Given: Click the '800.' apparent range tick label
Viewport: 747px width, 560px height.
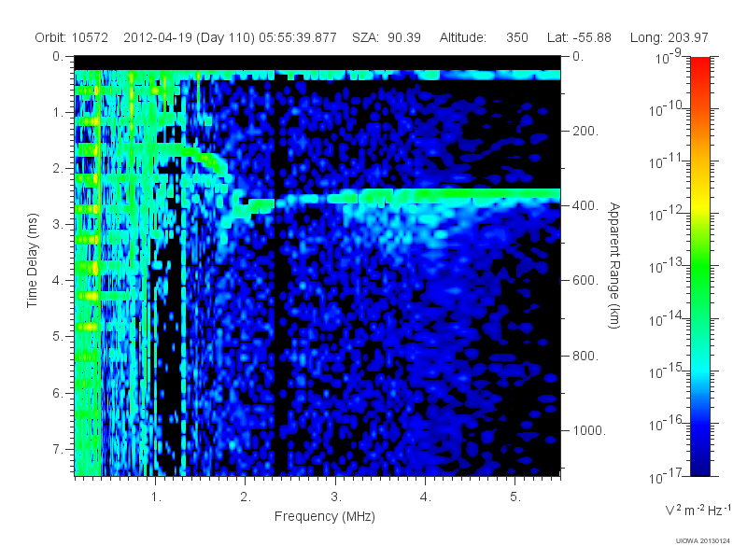Looking at the screenshot, I should point(585,356).
